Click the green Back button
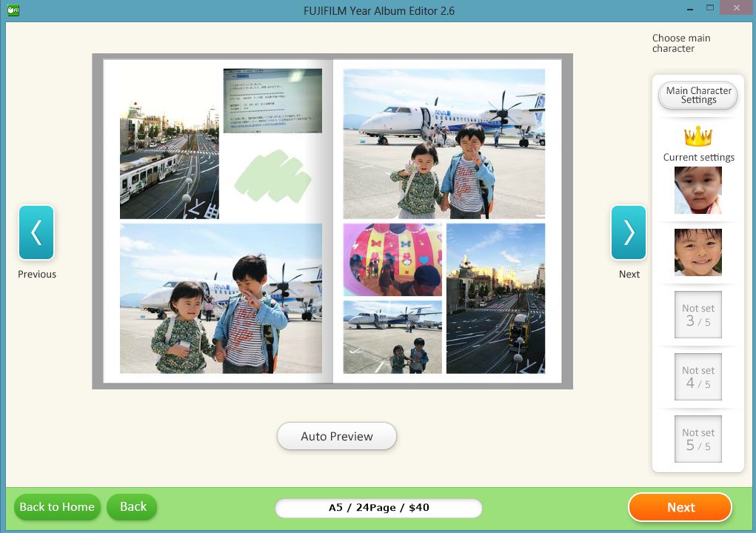 point(133,507)
